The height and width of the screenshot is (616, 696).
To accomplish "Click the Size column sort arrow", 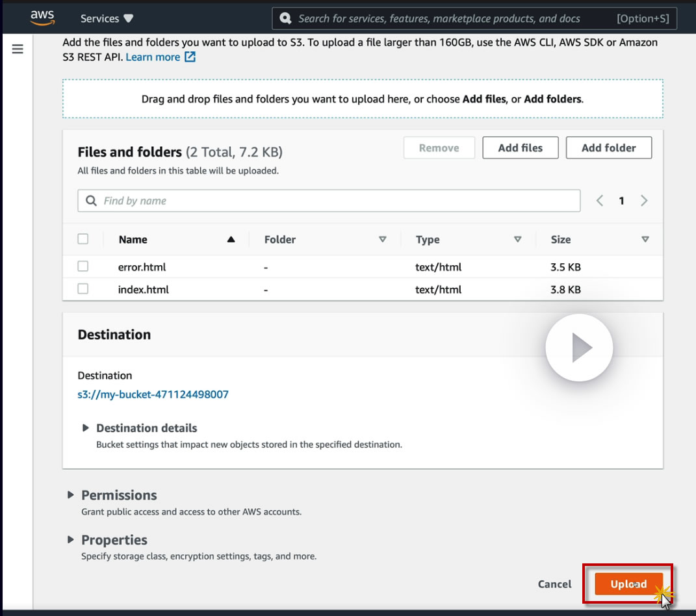I will [x=645, y=239].
